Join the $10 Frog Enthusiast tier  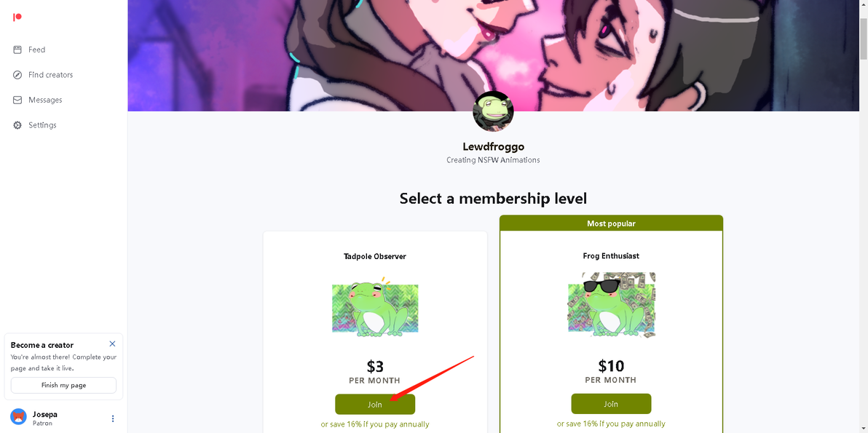click(x=611, y=404)
